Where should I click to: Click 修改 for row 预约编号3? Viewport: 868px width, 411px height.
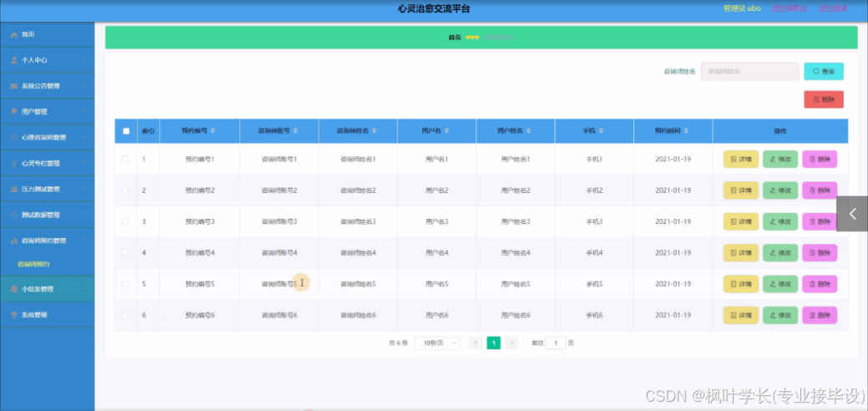click(780, 221)
